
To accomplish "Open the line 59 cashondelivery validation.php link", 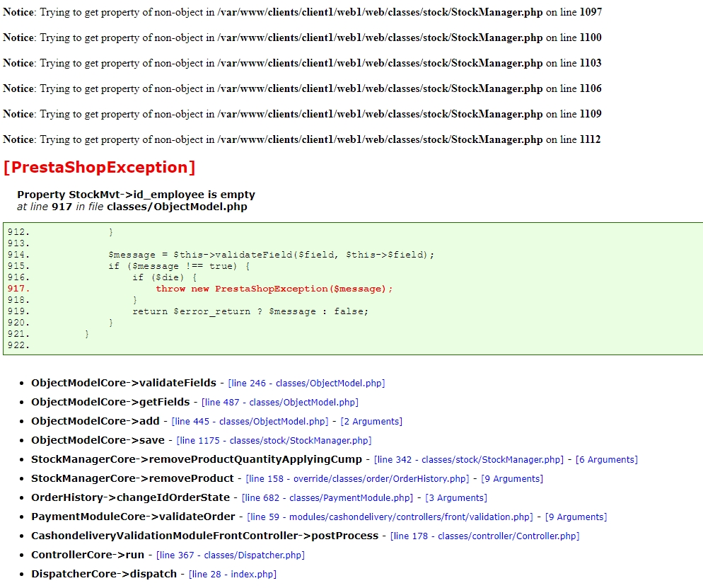I will 390,517.
